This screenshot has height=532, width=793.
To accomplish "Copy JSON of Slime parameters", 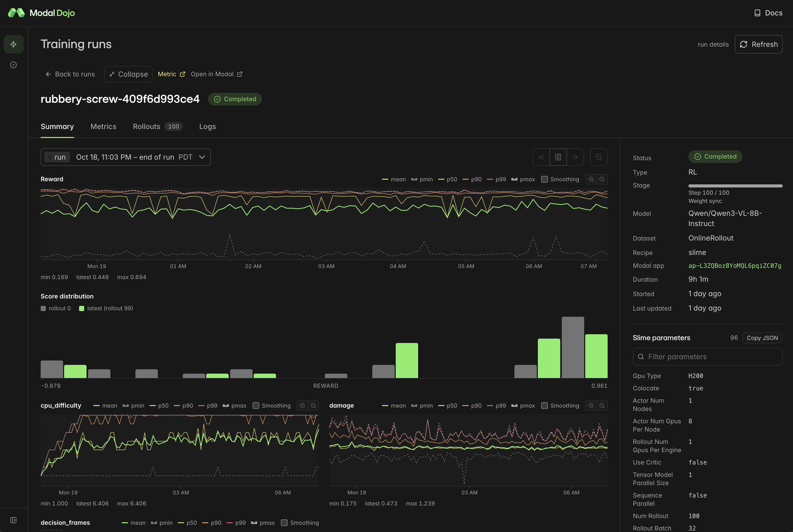I will 762,338.
